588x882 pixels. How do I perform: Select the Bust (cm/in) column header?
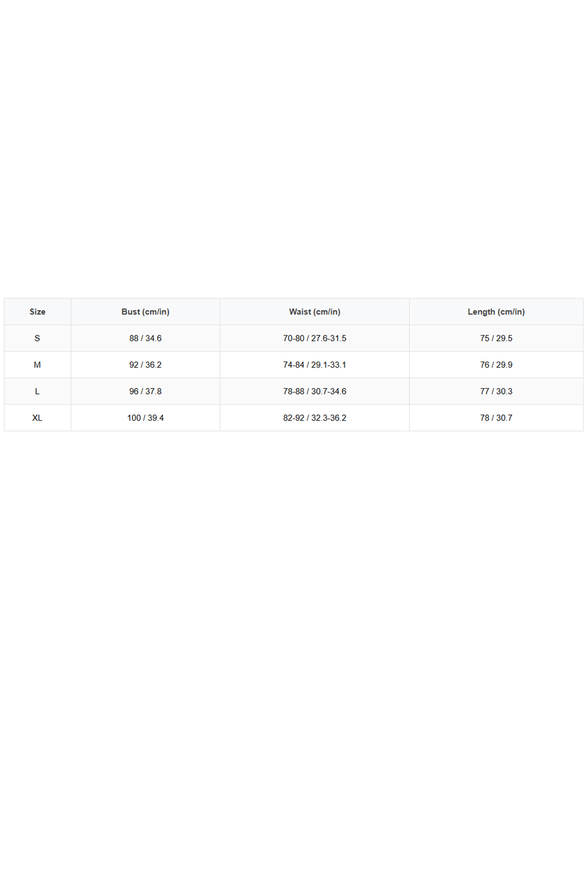pos(145,312)
